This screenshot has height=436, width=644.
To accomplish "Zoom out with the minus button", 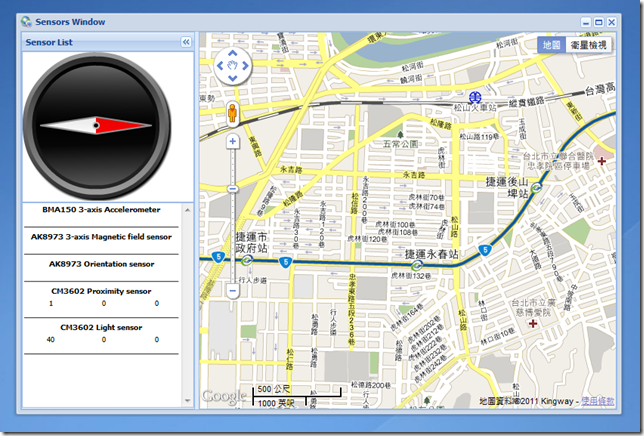I will pos(232,291).
